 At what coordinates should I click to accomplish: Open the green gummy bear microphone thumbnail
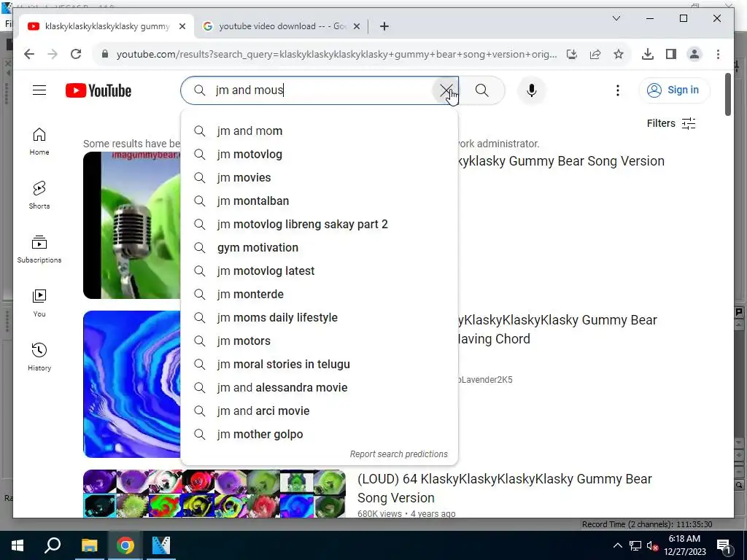(132, 225)
